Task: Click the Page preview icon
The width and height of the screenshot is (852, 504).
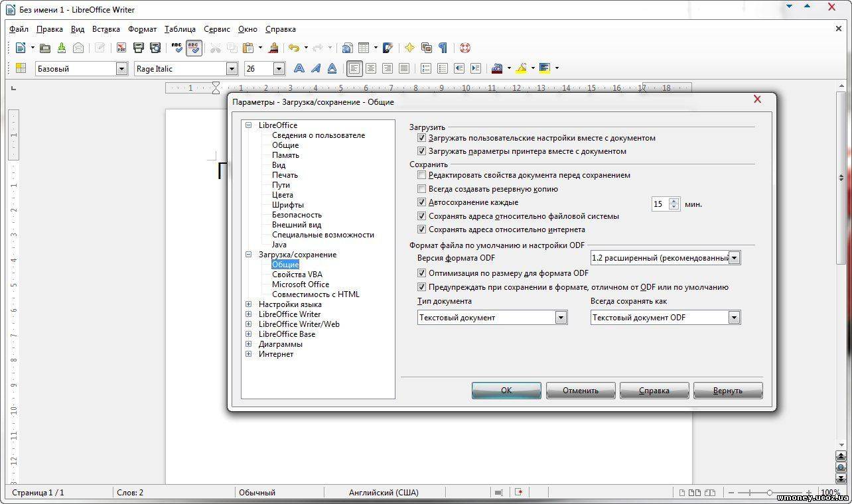Action: [155, 48]
